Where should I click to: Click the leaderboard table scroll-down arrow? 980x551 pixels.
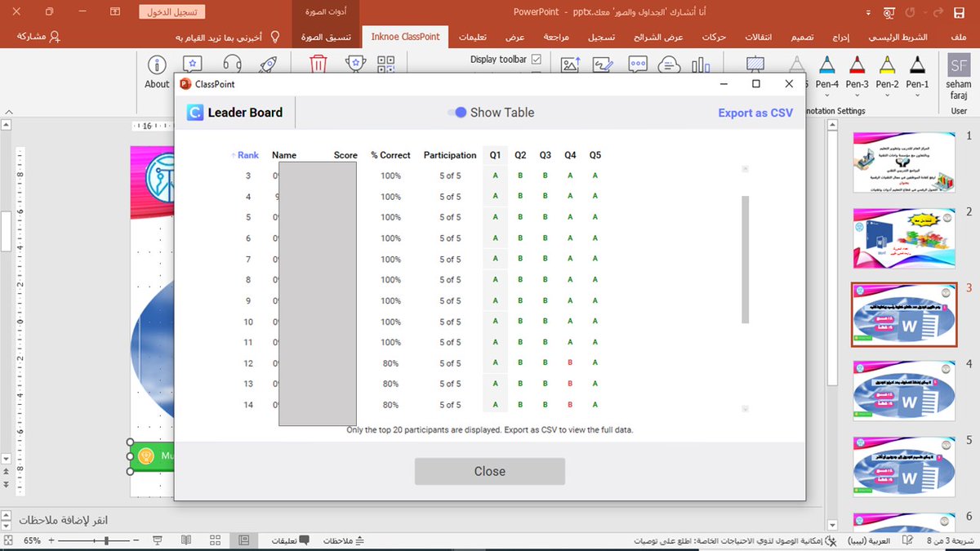coord(745,409)
